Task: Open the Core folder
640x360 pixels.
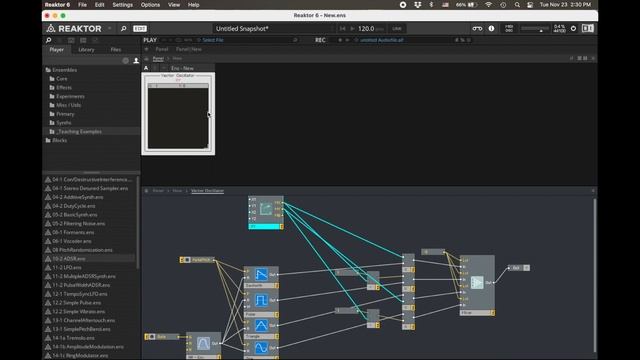Action: pos(62,78)
